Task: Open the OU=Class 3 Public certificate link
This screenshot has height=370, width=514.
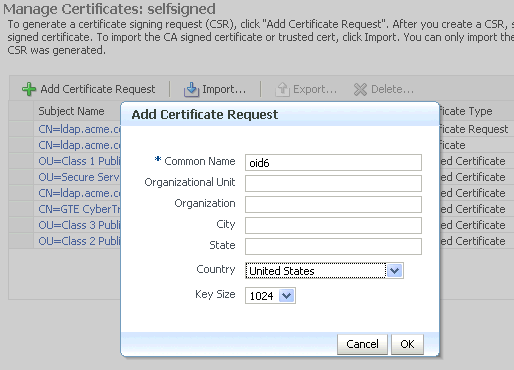Action: click(x=79, y=225)
